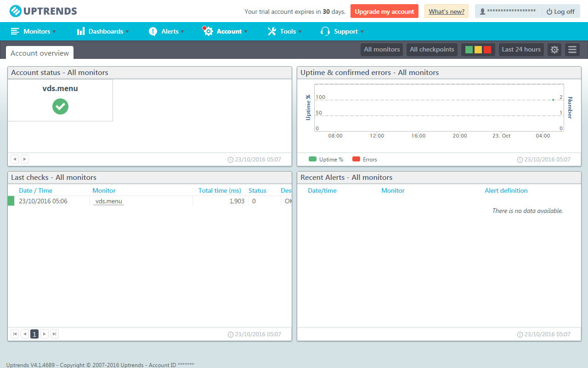Toggle the green status filter swatch
588x368 pixels.
tap(469, 50)
